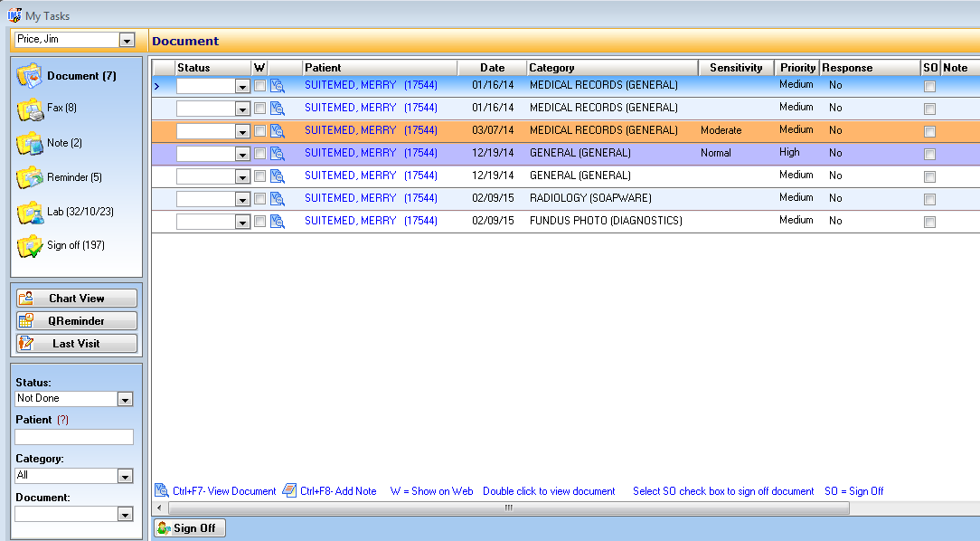Open the Lab (32/10/23) folder icon
The width and height of the screenshot is (980, 541).
pyautogui.click(x=29, y=213)
